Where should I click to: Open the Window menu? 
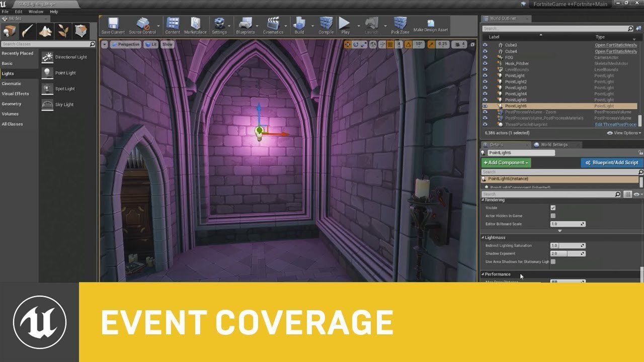(36, 11)
